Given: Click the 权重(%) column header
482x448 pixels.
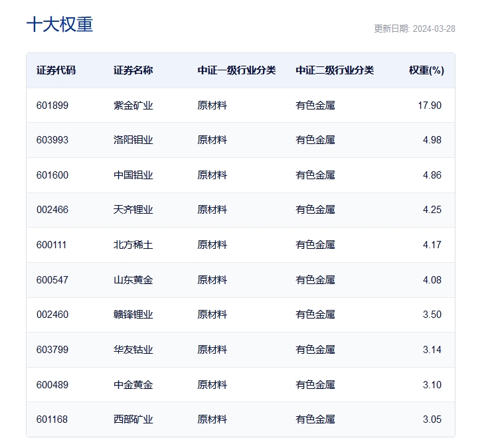Looking at the screenshot, I should tap(427, 70).
